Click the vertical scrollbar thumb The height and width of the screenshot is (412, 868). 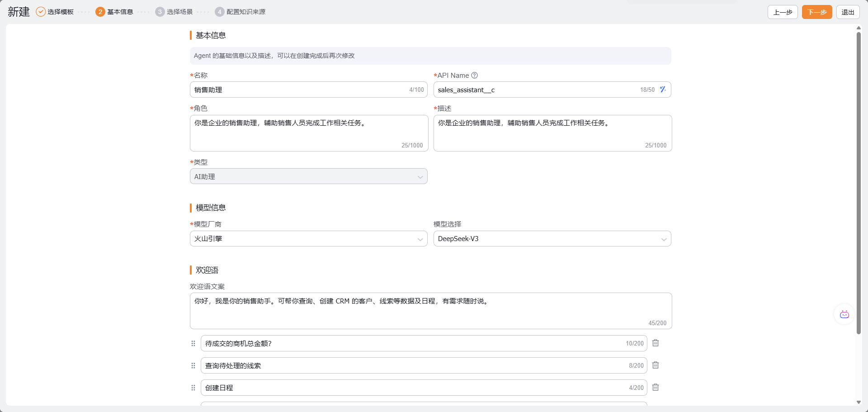click(859, 181)
